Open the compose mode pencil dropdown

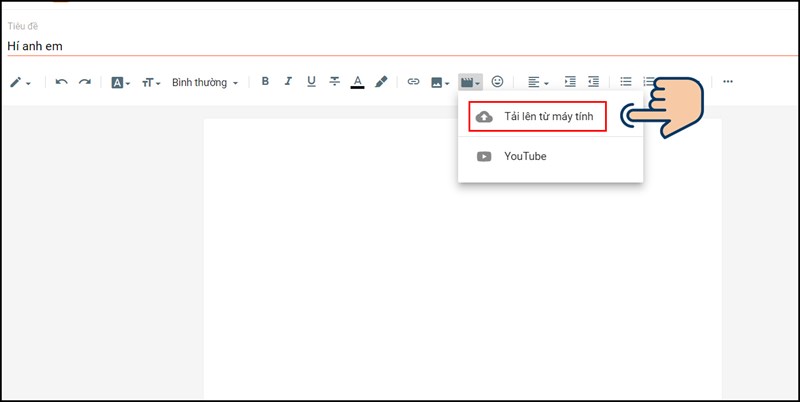pyautogui.click(x=20, y=82)
